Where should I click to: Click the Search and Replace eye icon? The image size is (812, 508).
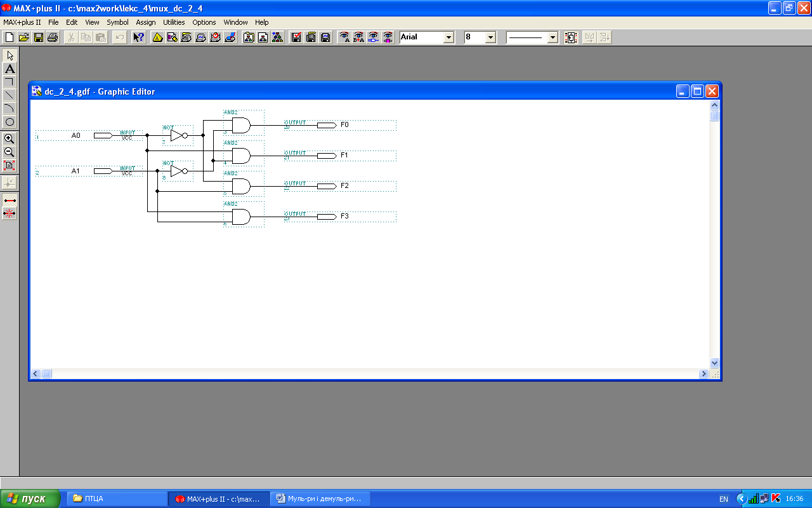(359, 37)
